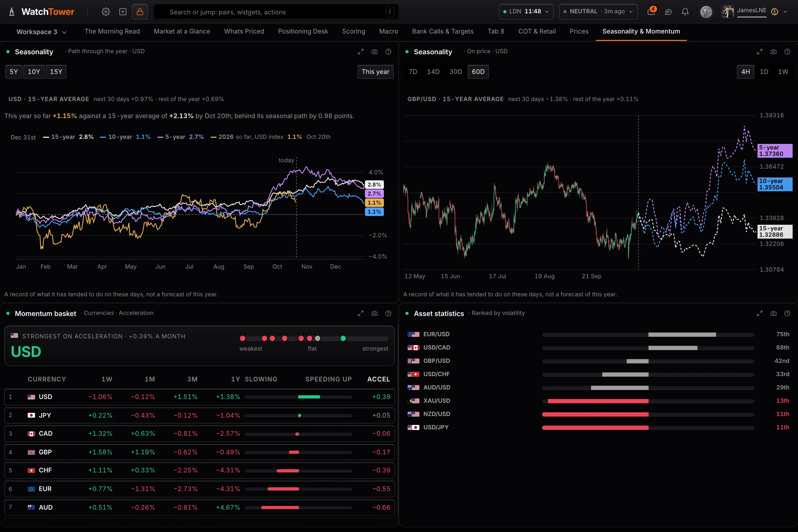
Task: Open The Morning Read tab
Action: tap(112, 31)
